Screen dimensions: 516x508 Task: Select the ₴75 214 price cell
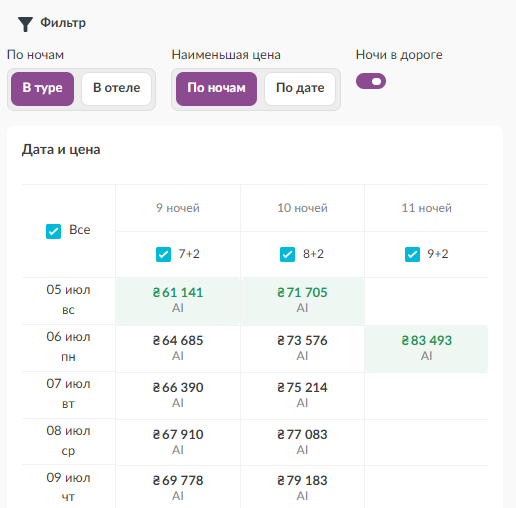[x=302, y=396]
